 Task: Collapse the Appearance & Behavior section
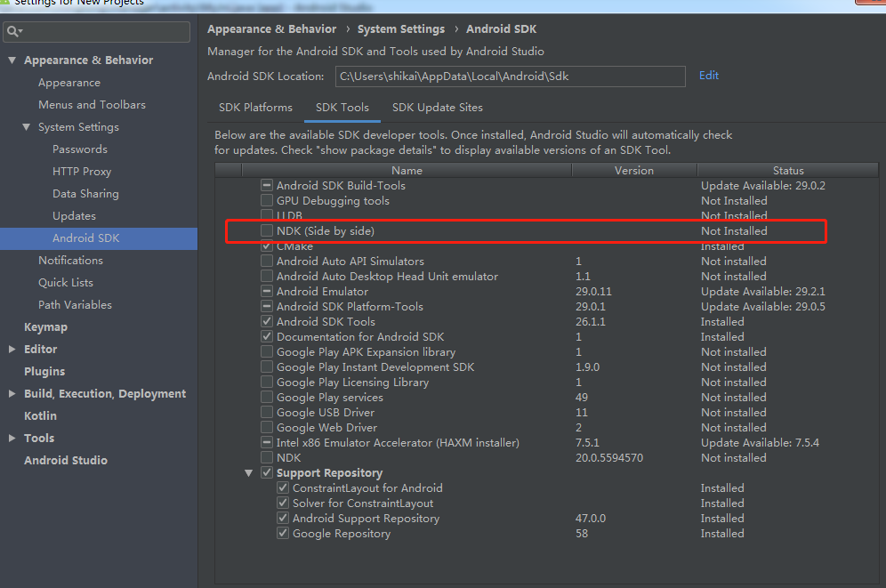11,60
